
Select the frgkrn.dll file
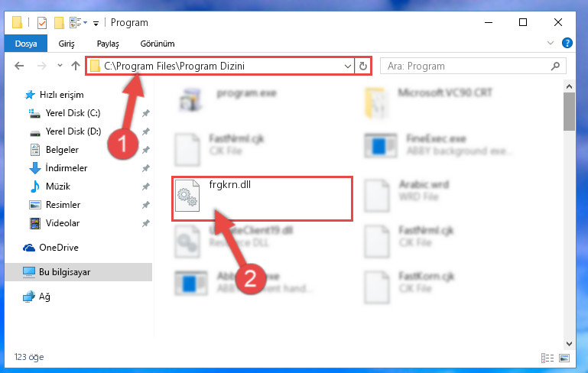pyautogui.click(x=262, y=199)
